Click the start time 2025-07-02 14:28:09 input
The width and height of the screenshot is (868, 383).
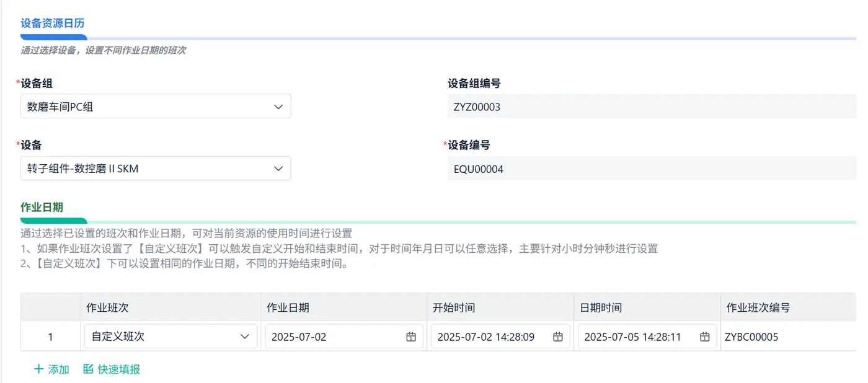click(500, 337)
